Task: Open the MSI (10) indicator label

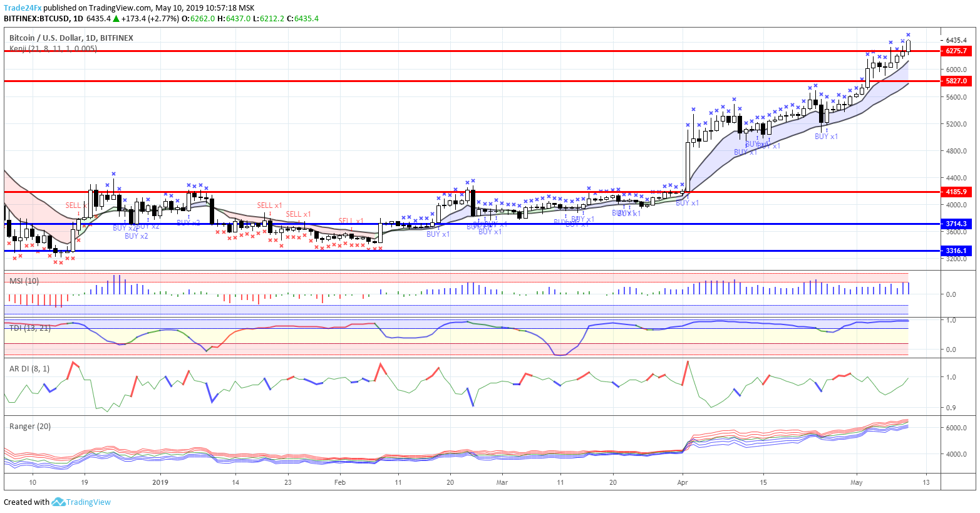Action: (x=24, y=281)
